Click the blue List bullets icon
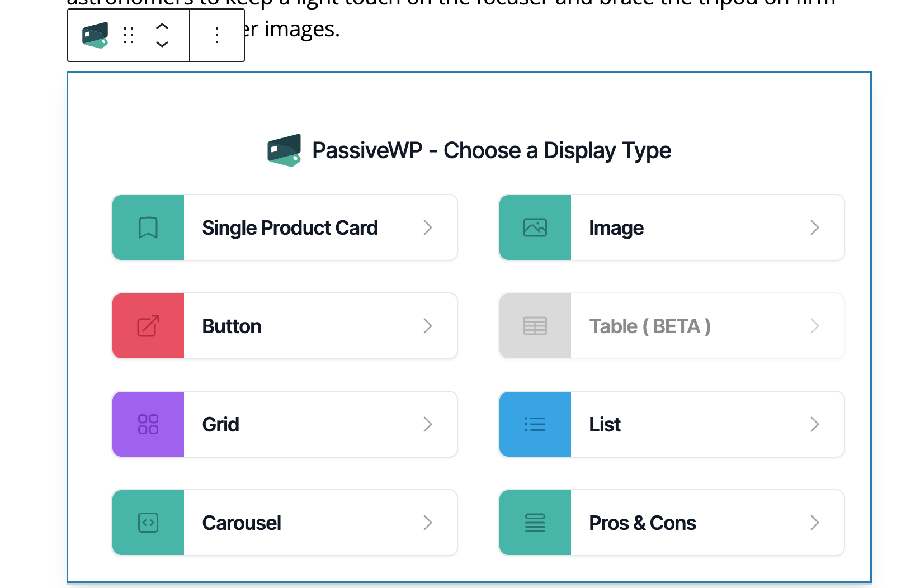Viewport: 906px width, 588px height. click(535, 424)
